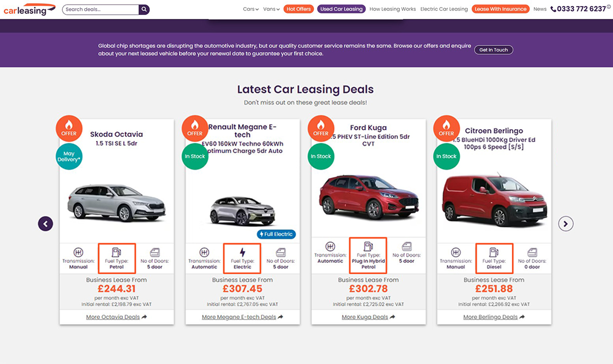Image resolution: width=613 pixels, height=364 pixels.
Task: Click Octavia number of doors icon
Action: [154, 252]
